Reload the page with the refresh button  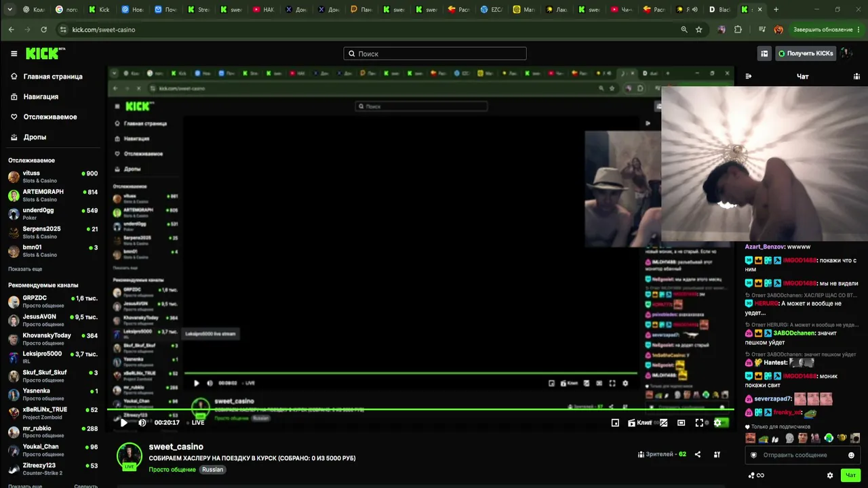44,30
